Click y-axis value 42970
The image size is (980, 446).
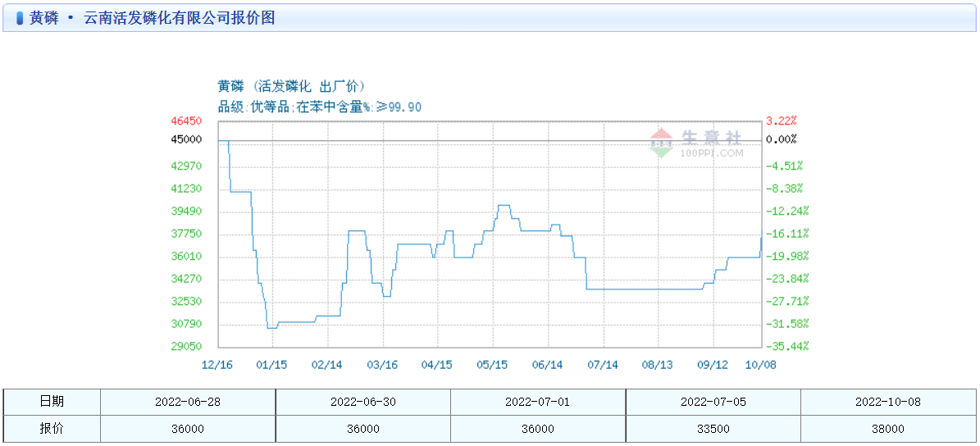coord(187,166)
